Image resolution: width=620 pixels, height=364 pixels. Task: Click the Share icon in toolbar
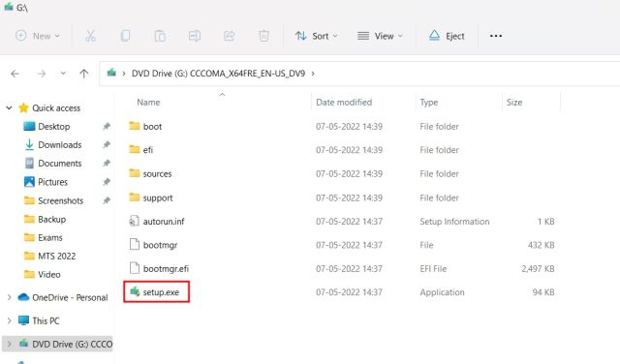(x=230, y=36)
